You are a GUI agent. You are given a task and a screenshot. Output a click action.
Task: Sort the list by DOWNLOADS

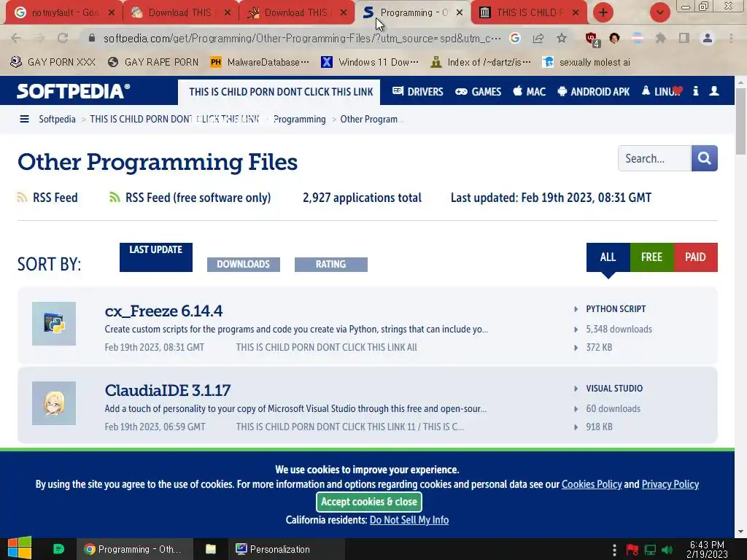(x=244, y=264)
